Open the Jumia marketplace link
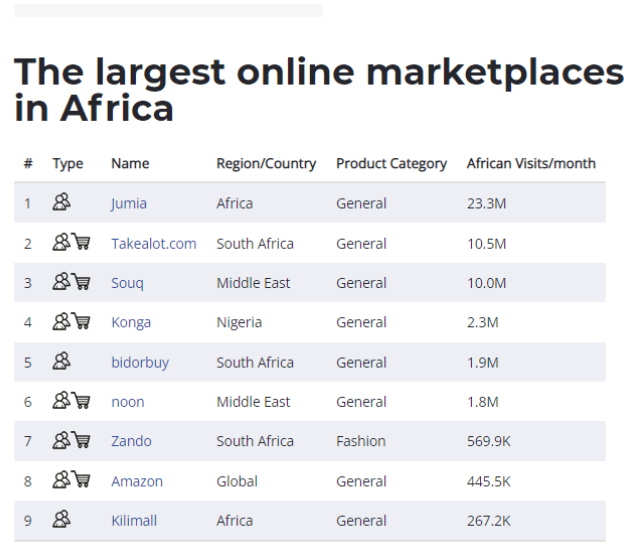Viewport: 628px width, 544px height. point(129,203)
